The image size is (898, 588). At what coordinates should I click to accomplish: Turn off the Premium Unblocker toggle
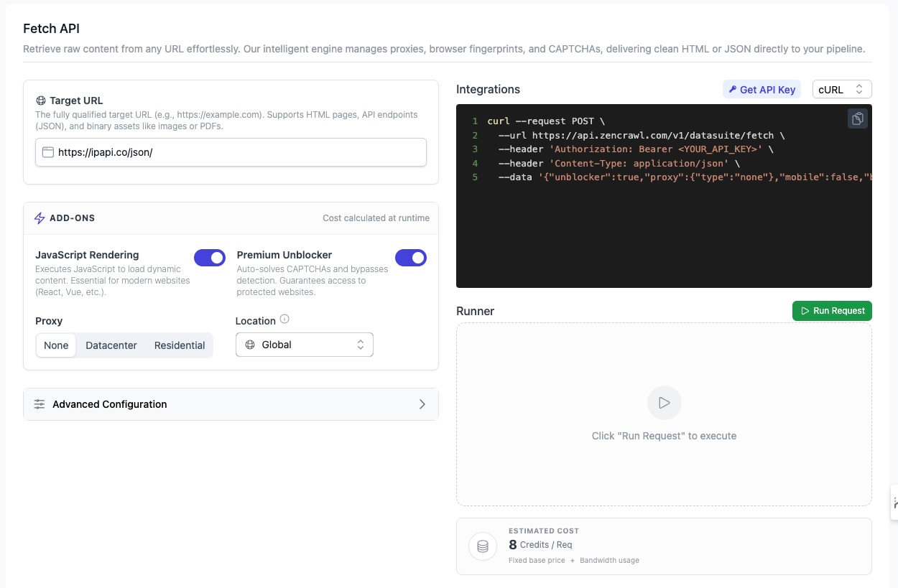click(410, 258)
